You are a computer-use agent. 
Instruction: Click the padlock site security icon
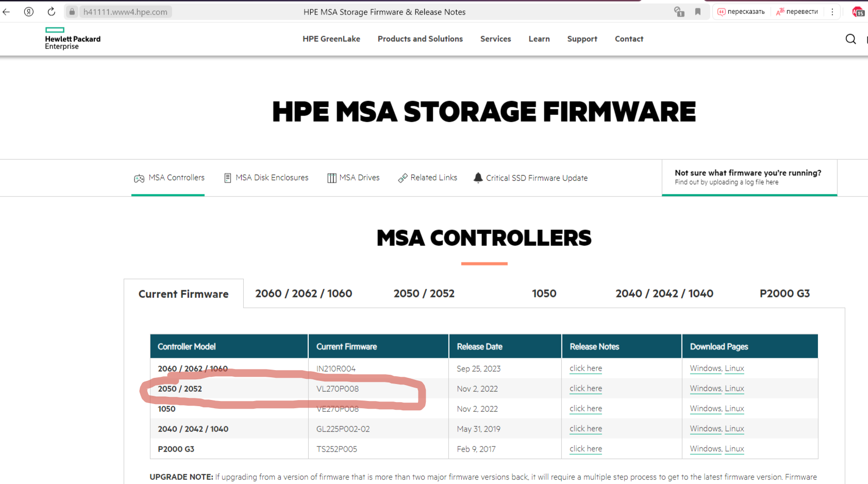[72, 12]
